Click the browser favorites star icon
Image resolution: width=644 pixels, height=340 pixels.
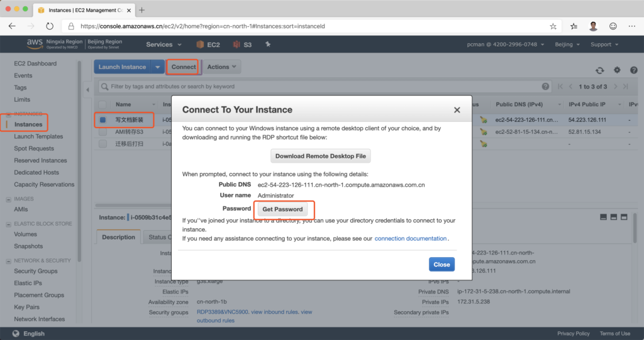tap(553, 26)
